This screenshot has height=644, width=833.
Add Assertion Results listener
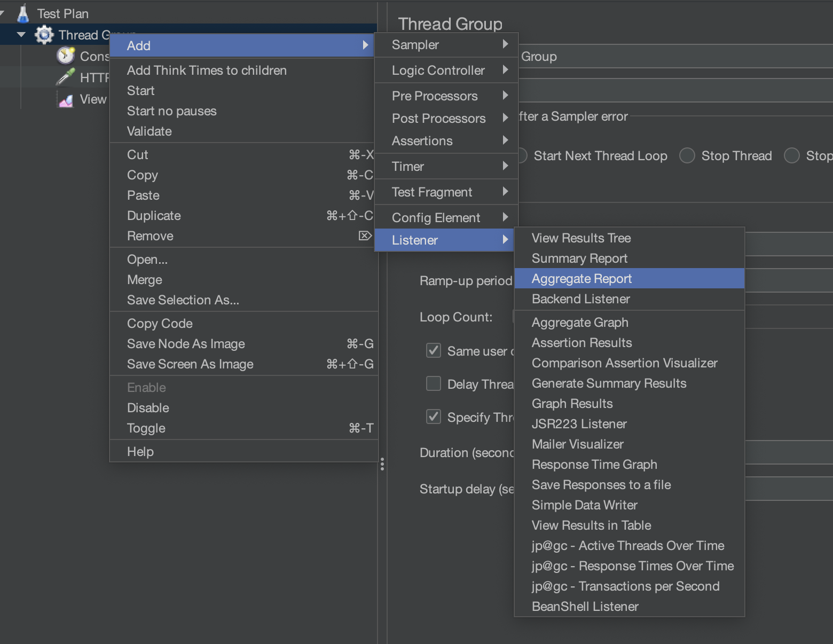[630, 343]
